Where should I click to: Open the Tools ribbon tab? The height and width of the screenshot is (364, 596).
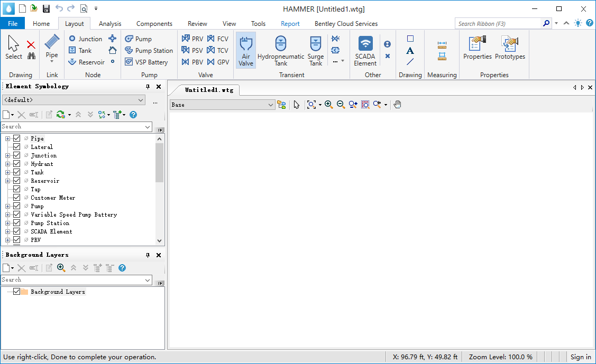[x=258, y=24]
